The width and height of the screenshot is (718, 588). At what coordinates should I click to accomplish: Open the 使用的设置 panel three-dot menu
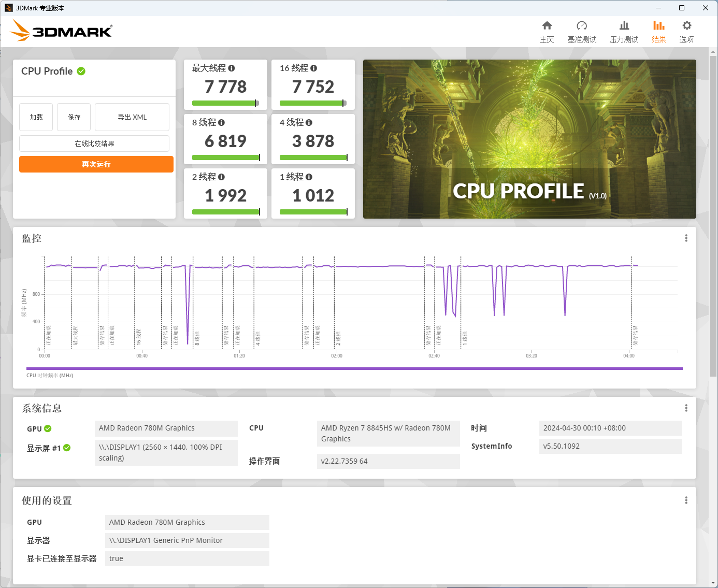tap(686, 500)
